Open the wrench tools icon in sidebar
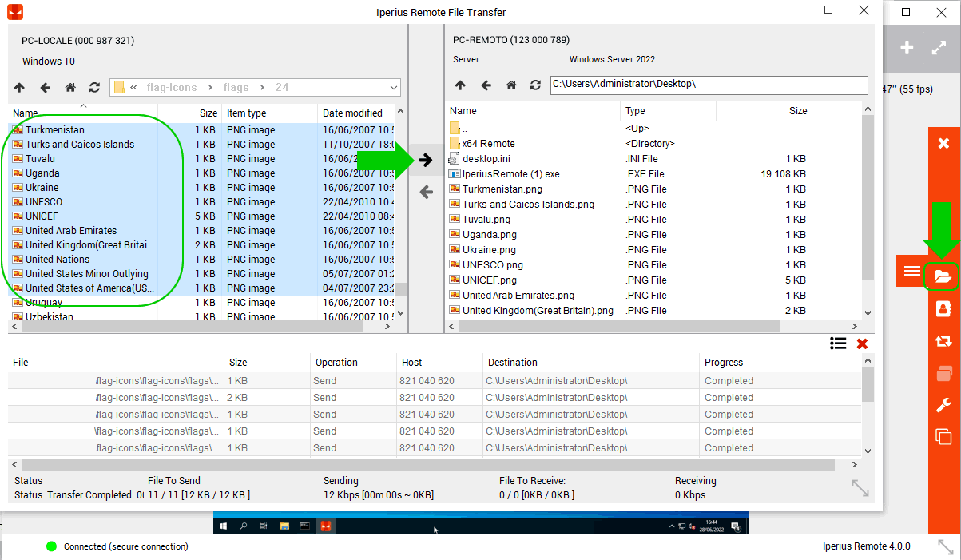 [x=943, y=405]
